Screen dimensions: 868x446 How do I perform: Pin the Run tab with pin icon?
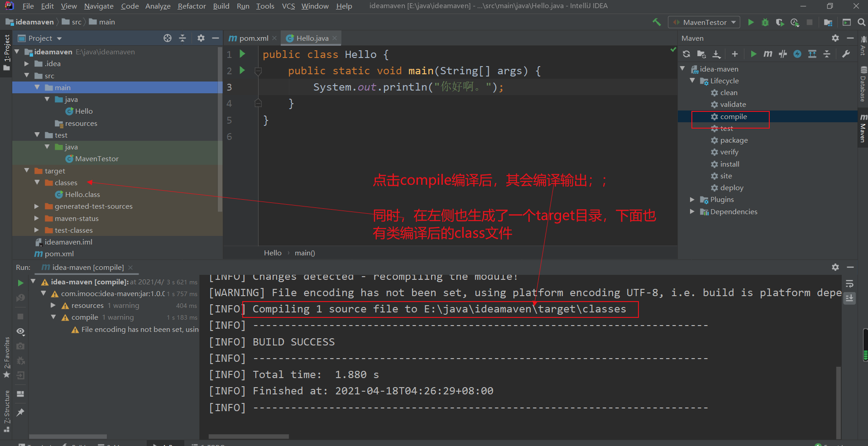[x=20, y=412]
